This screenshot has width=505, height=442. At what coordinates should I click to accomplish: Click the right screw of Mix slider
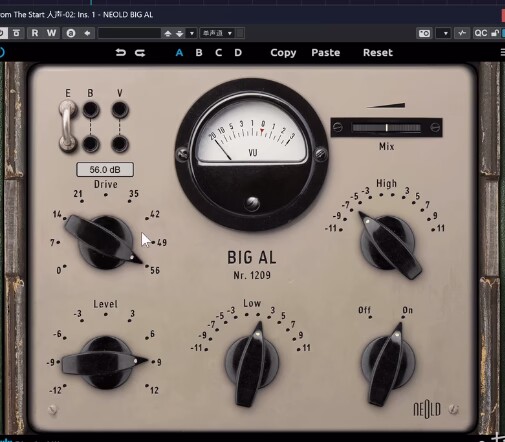[435, 127]
